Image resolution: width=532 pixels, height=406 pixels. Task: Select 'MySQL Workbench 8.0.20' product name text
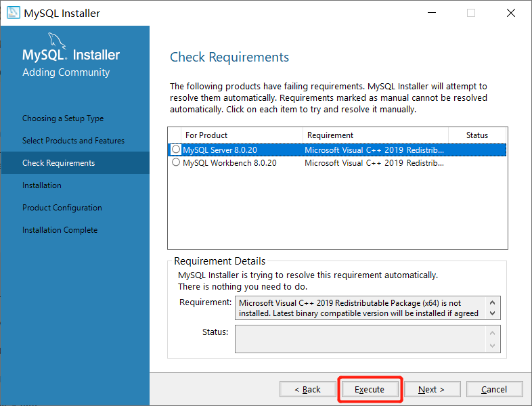tap(229, 163)
